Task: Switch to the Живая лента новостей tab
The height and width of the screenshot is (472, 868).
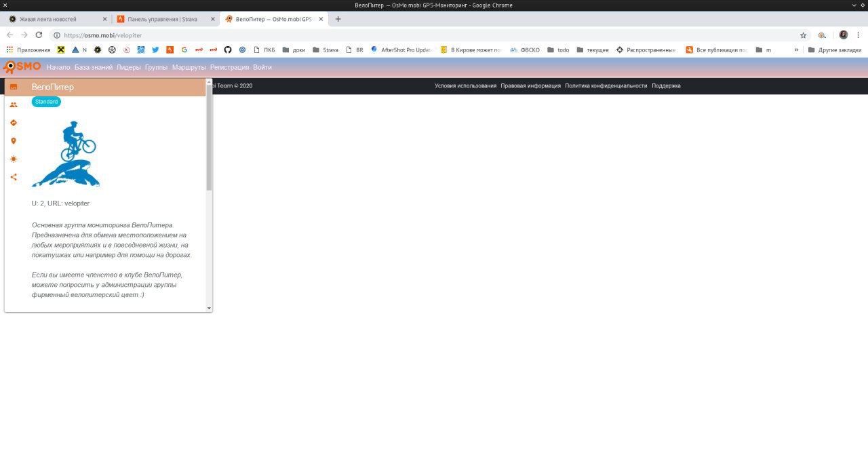Action: (x=56, y=19)
